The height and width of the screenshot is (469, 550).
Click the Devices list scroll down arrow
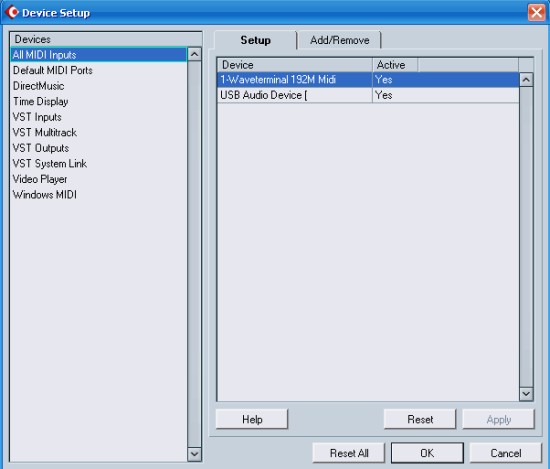tap(194, 454)
